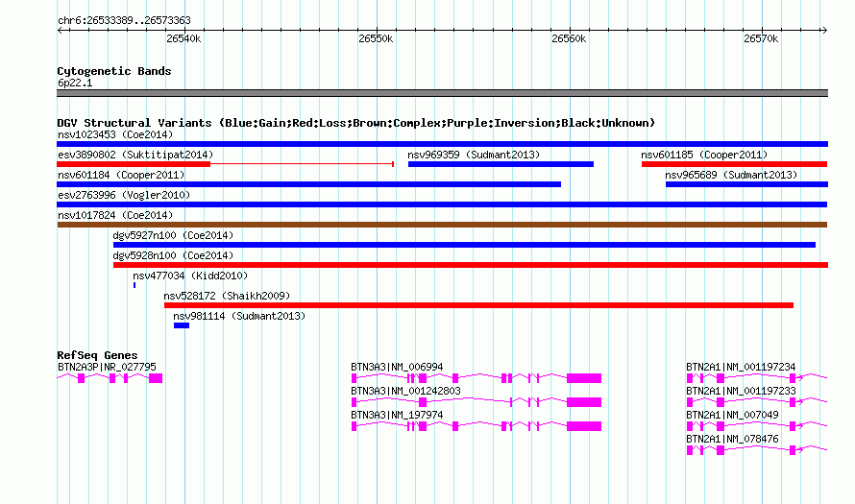Screen dimensions: 855x504
Task: Click the ruler's left arrow end
Action: tap(60, 31)
